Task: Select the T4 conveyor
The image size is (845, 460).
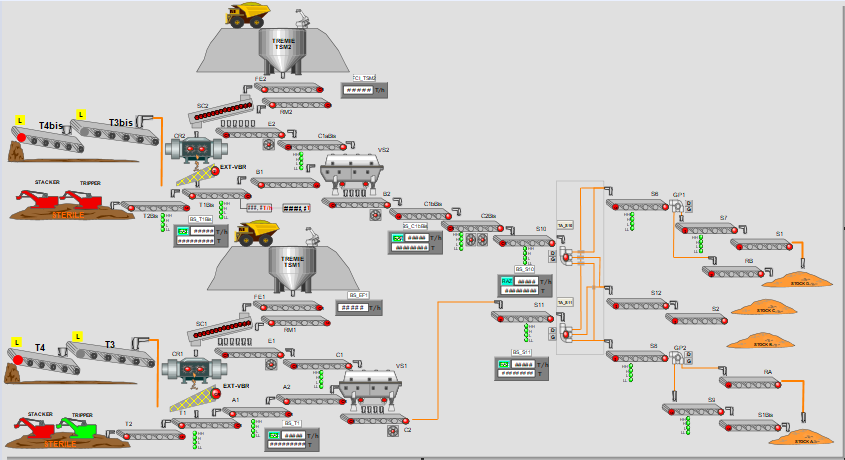Action: coord(44,361)
